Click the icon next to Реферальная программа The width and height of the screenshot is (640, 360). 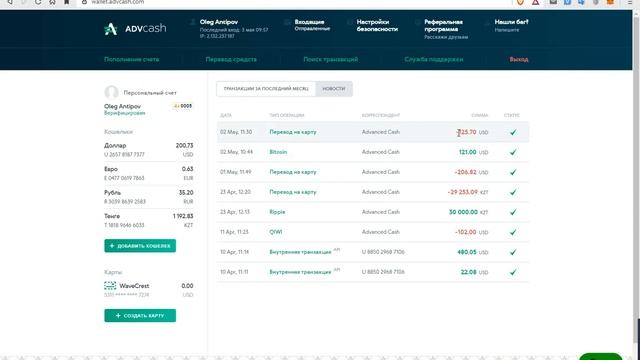click(417, 22)
